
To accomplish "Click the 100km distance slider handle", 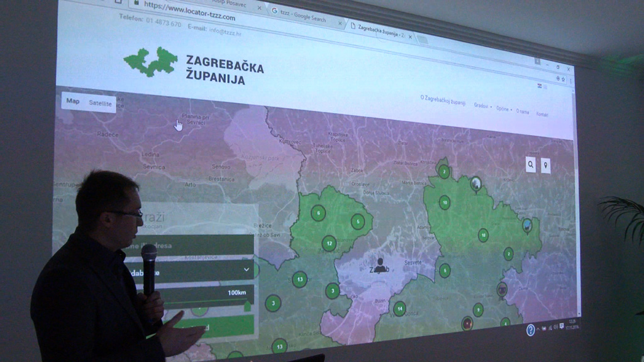I will (248, 306).
